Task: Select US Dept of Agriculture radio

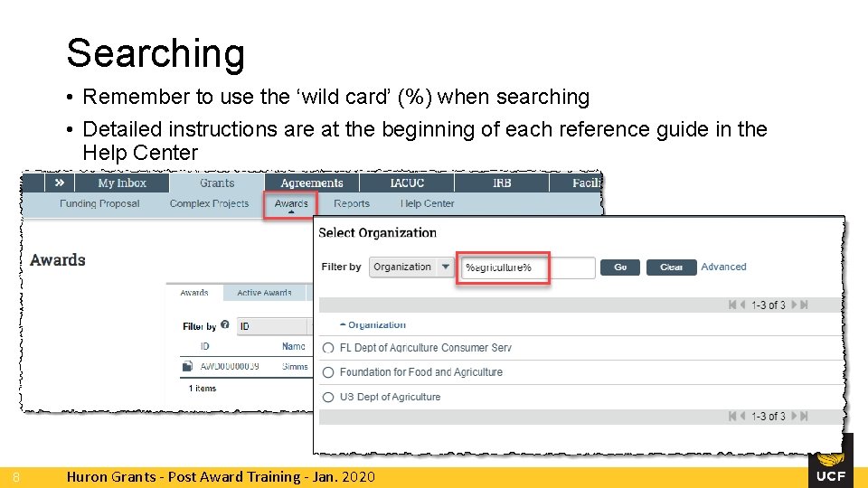Action: point(328,398)
